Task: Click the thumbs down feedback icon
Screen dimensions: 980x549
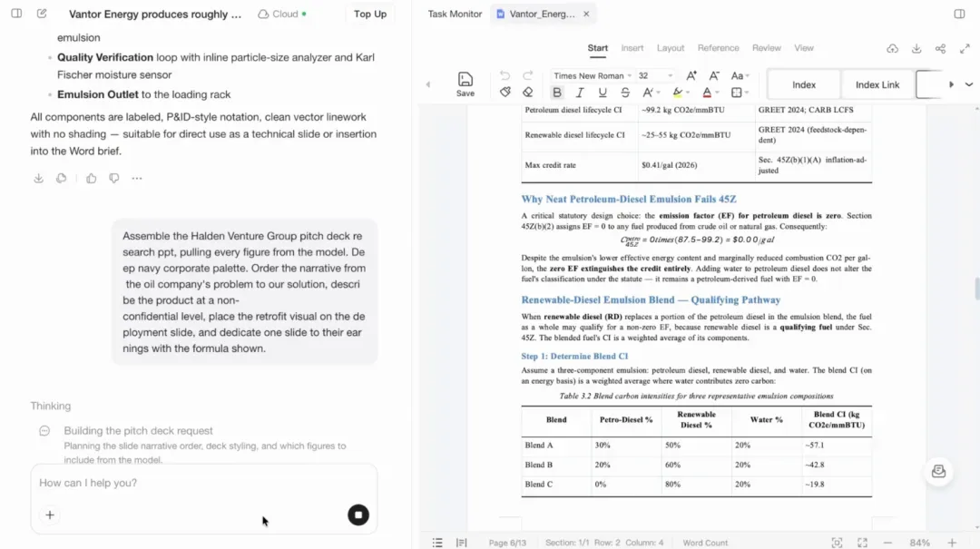Action: point(113,178)
